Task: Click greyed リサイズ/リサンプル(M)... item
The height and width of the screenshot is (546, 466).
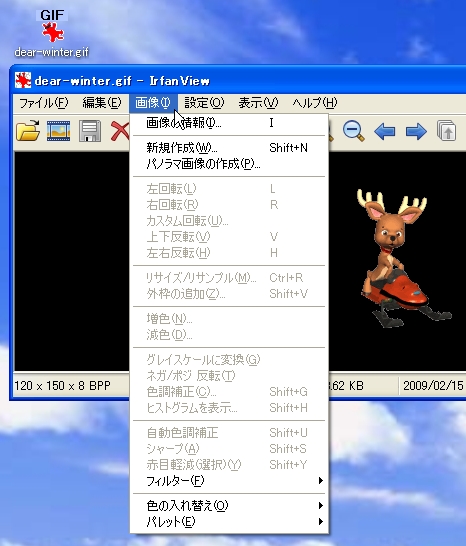Action: pyautogui.click(x=229, y=278)
